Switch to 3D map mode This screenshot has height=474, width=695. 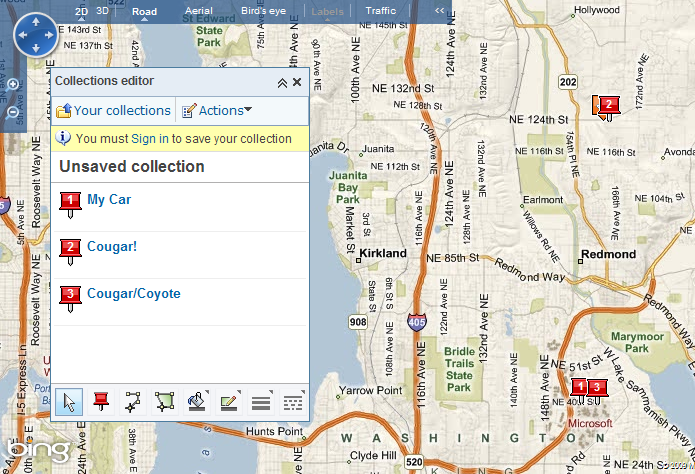pyautogui.click(x=103, y=11)
